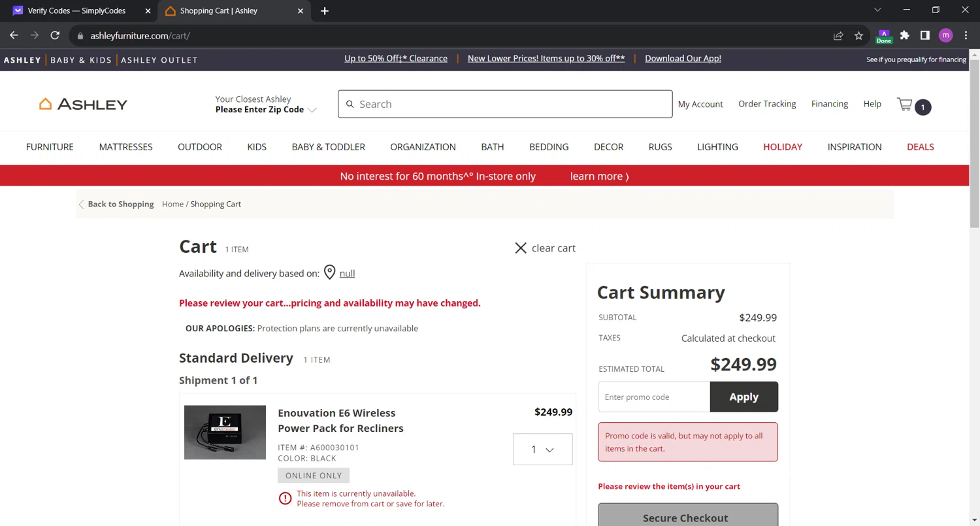Open the browser side panel icon

tap(925, 35)
